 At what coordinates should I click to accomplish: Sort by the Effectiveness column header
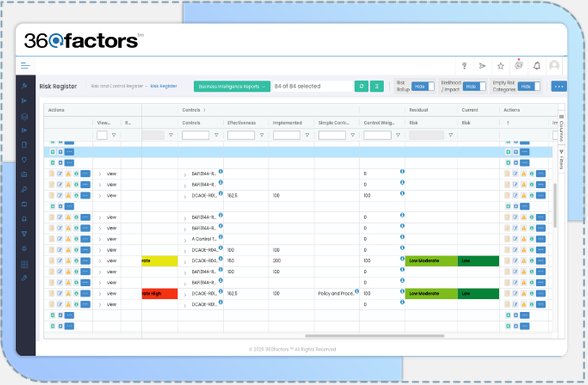(x=242, y=123)
